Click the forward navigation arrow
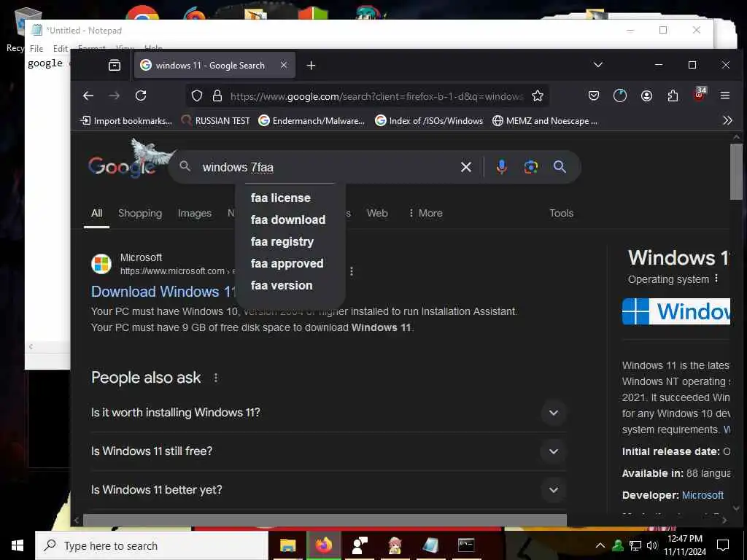Screen dimensions: 747x560 115,96
